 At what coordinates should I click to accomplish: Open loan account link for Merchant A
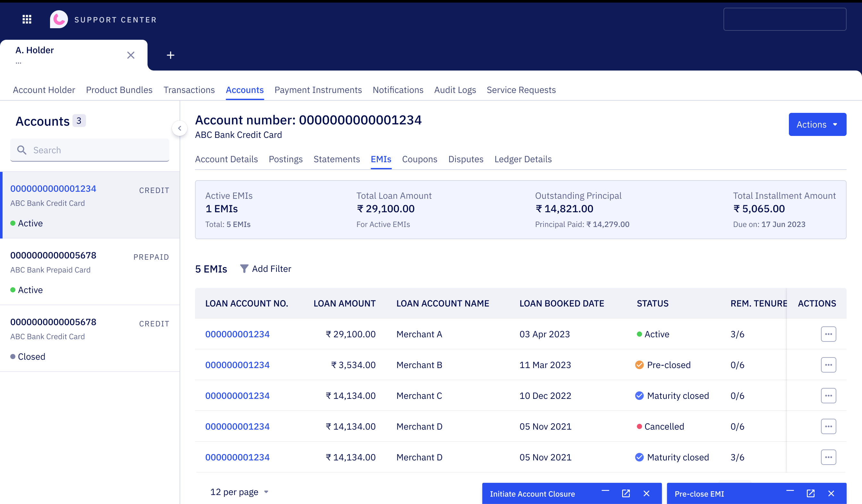(237, 334)
